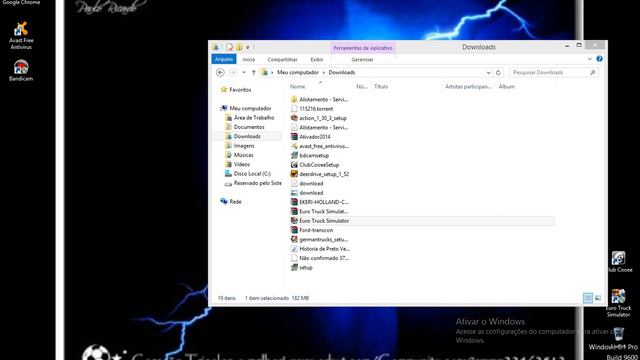Select Favoritos in the navigation pane

point(240,89)
